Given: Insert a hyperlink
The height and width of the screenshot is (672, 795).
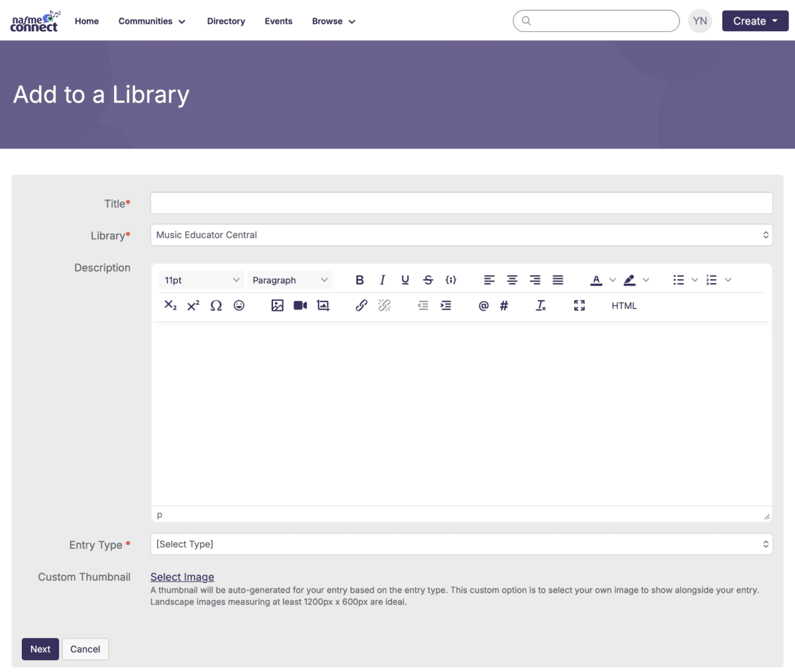Looking at the screenshot, I should (362, 306).
